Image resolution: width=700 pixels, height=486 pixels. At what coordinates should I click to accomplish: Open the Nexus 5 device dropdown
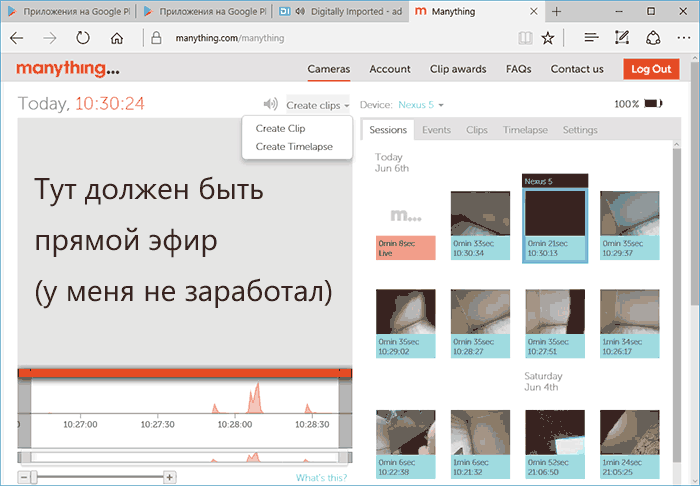point(421,105)
